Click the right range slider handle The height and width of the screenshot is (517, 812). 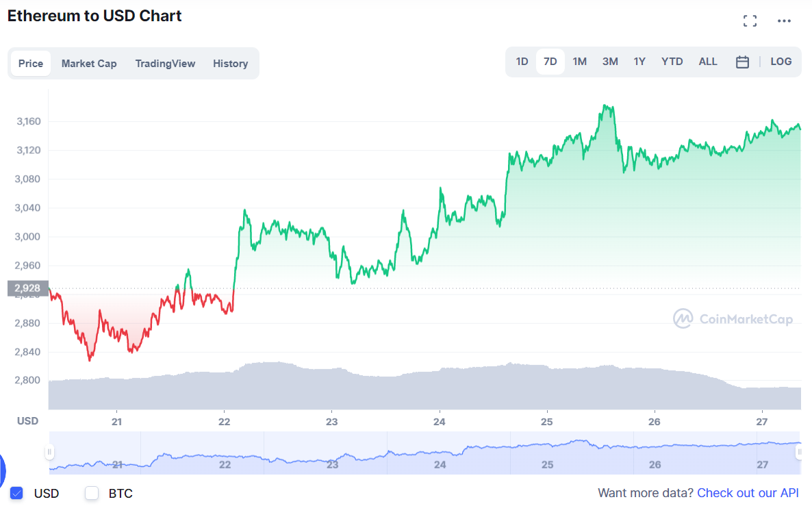pos(800,452)
